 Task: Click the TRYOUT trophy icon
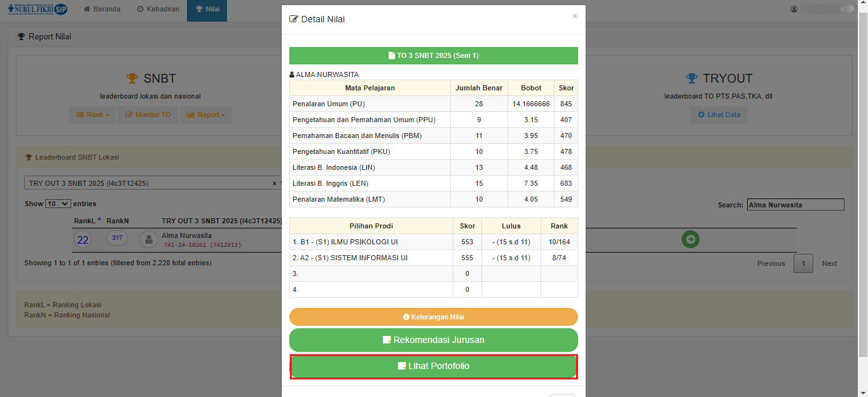[x=692, y=78]
